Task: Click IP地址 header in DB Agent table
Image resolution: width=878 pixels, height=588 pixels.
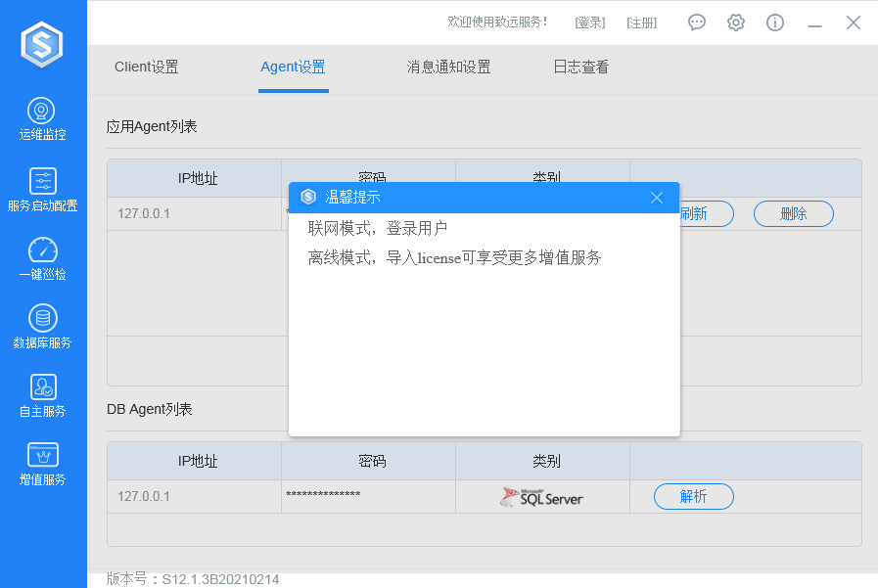Action: click(198, 461)
